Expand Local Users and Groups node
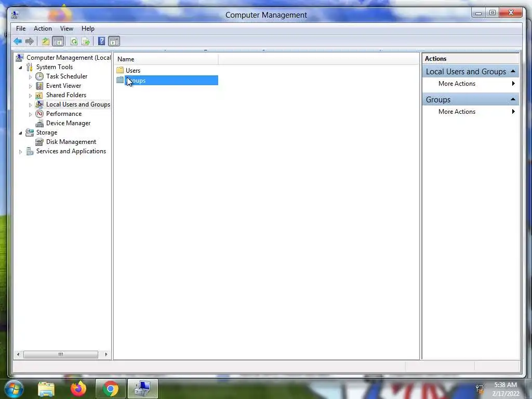This screenshot has width=532, height=399. coord(30,105)
